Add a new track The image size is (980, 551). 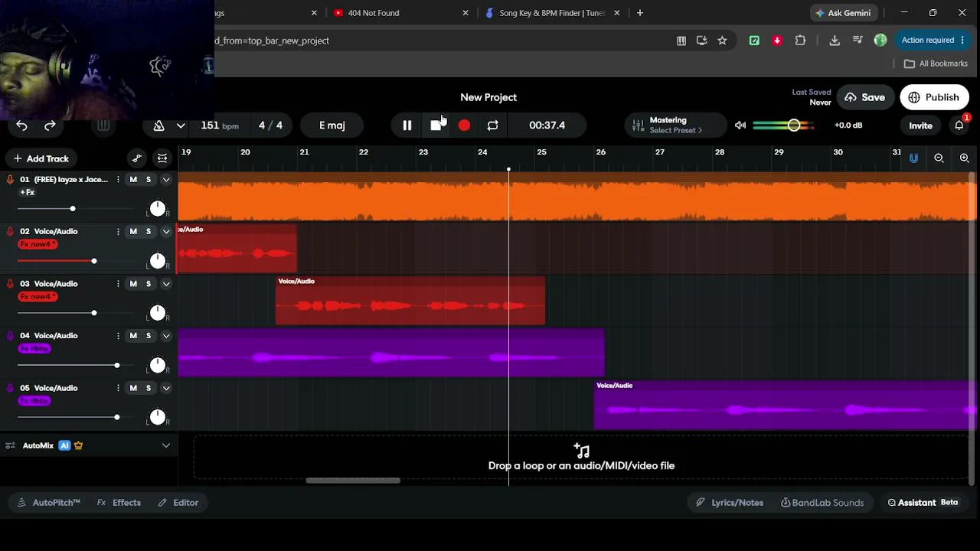pos(41,158)
